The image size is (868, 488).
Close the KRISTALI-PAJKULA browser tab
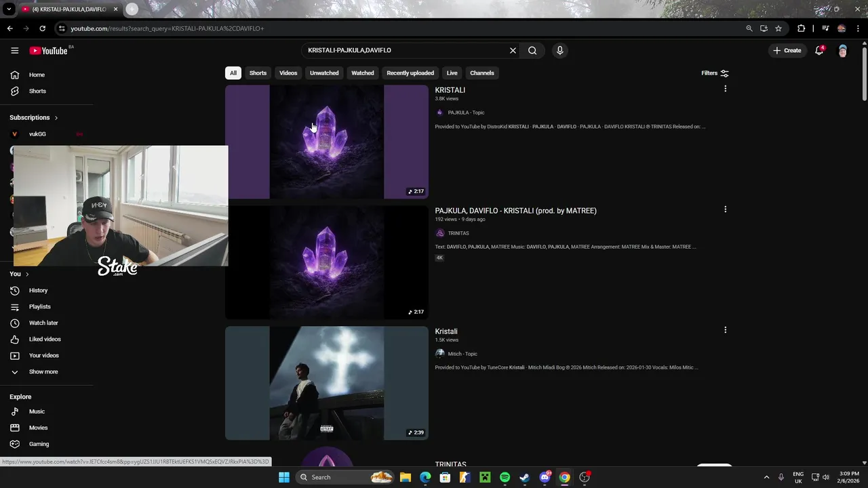pos(115,9)
